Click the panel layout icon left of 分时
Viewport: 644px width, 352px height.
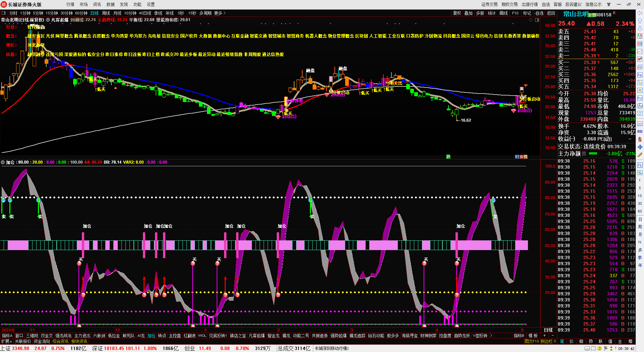(x=4, y=13)
